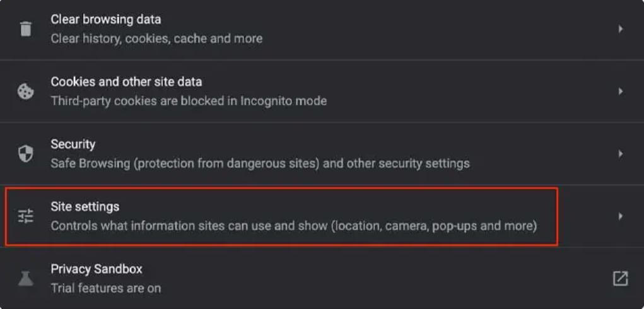Click the trash can icon

click(x=26, y=29)
